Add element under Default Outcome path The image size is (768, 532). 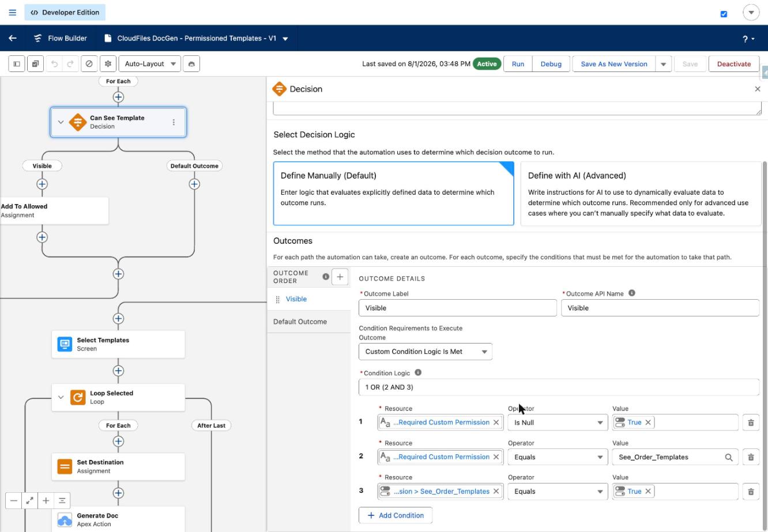[194, 184]
